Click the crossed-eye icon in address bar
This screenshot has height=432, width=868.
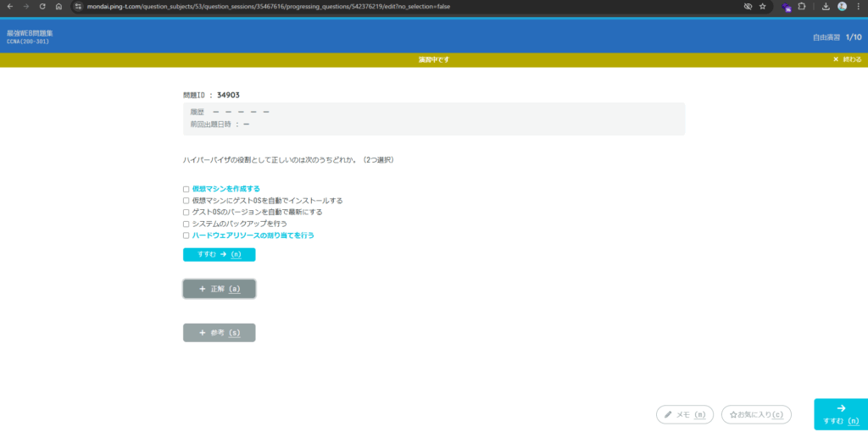pos(748,6)
